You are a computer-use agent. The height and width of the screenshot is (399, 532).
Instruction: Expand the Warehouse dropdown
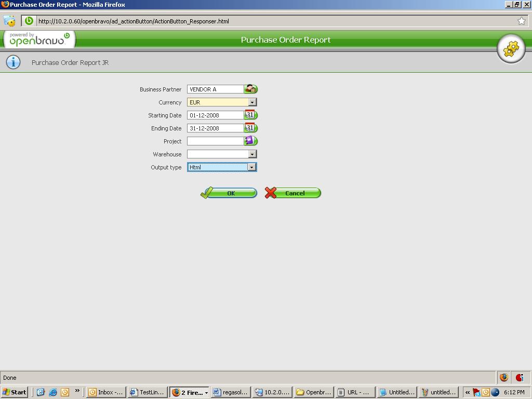[252, 154]
